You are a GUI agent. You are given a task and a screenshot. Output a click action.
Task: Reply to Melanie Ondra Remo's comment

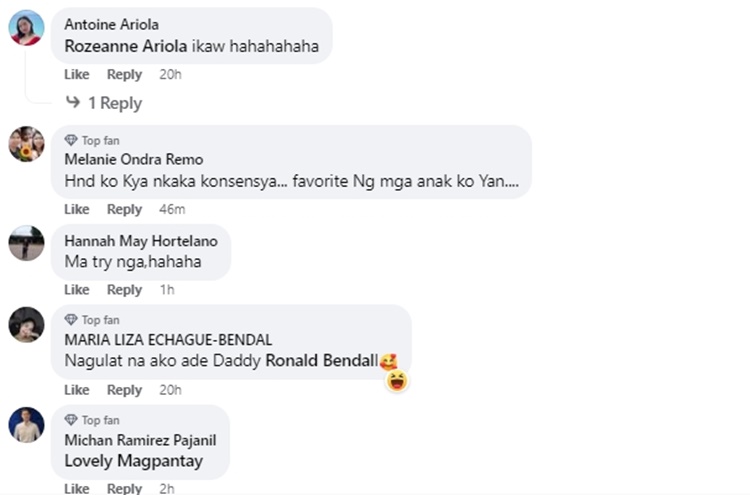click(x=124, y=209)
